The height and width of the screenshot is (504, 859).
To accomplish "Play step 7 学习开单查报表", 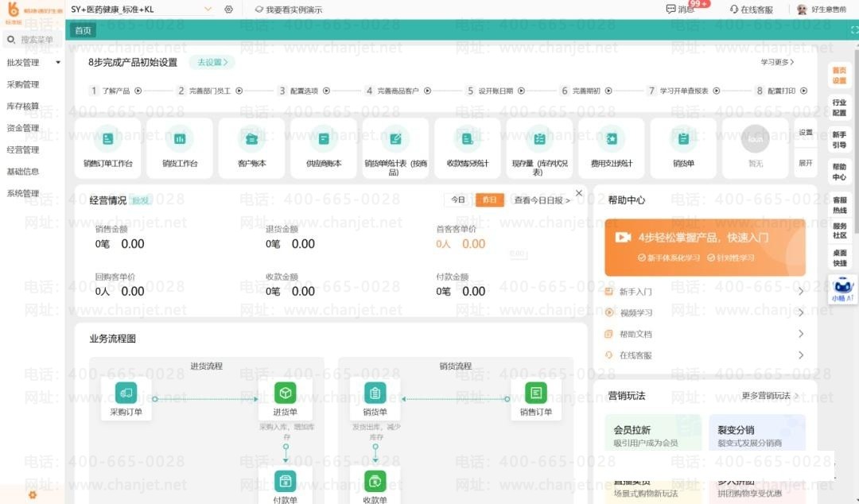I will click(x=716, y=91).
